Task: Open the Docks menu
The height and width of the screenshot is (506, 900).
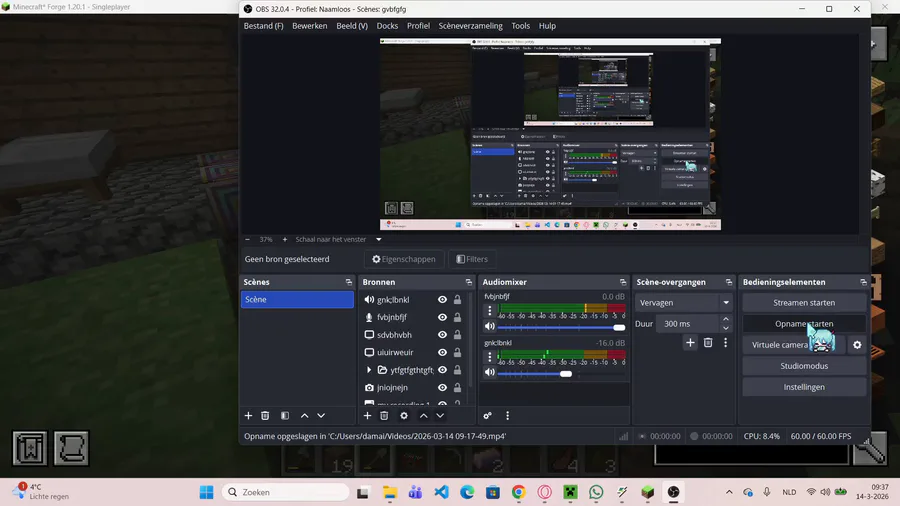Action: [387, 26]
